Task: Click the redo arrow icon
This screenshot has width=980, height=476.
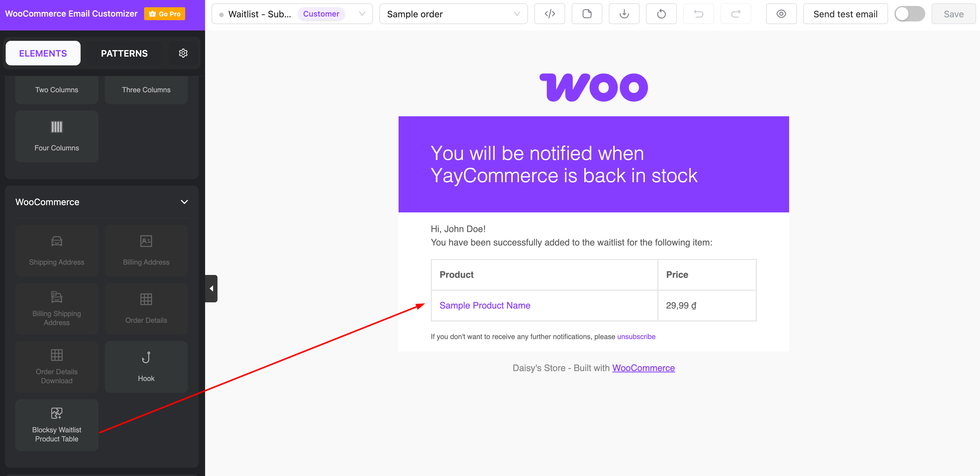Action: tap(735, 14)
